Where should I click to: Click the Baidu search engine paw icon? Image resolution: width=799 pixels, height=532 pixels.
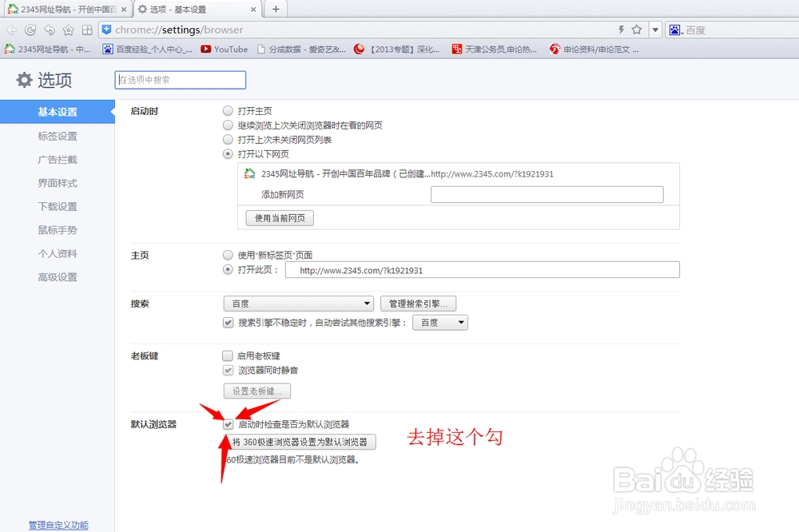click(674, 30)
